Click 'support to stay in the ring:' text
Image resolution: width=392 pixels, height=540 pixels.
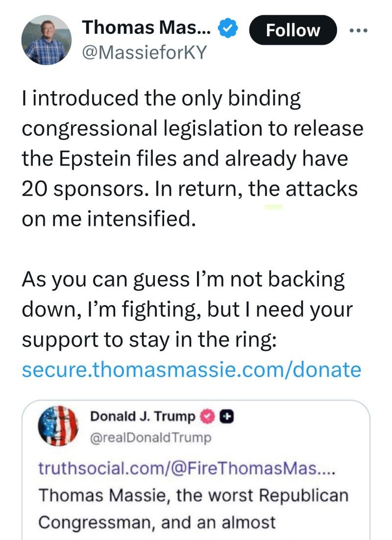tap(149, 339)
